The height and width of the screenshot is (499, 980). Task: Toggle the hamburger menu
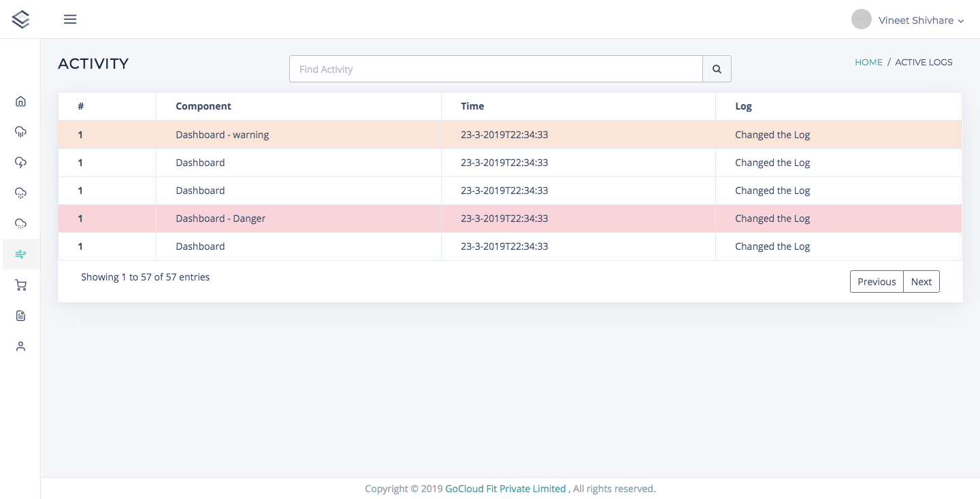[70, 19]
